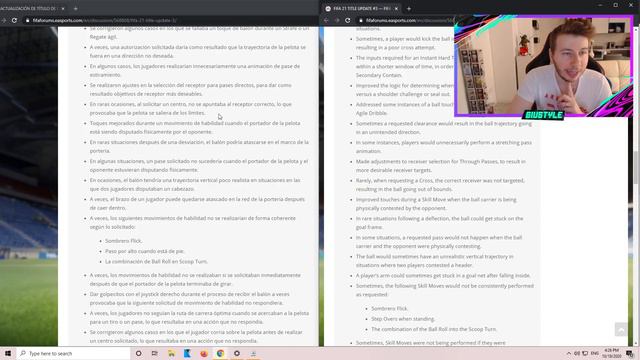The image size is (640, 360).
Task: Select the 'Actualización de título' tab in left window
Action: (x=29, y=8)
